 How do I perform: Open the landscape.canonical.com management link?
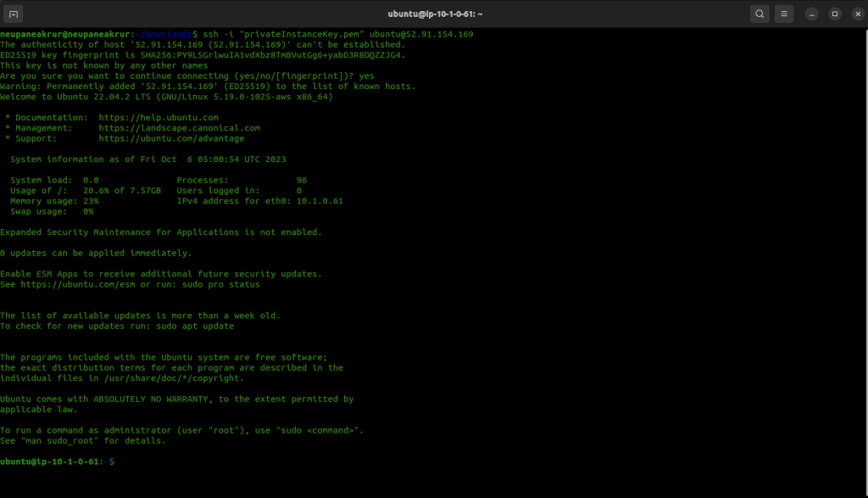[x=179, y=128]
